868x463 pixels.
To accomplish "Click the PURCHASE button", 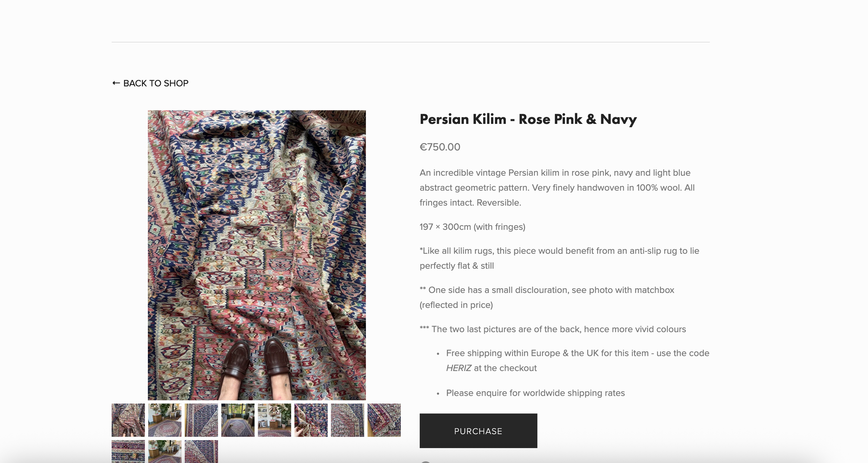I will coord(478,431).
